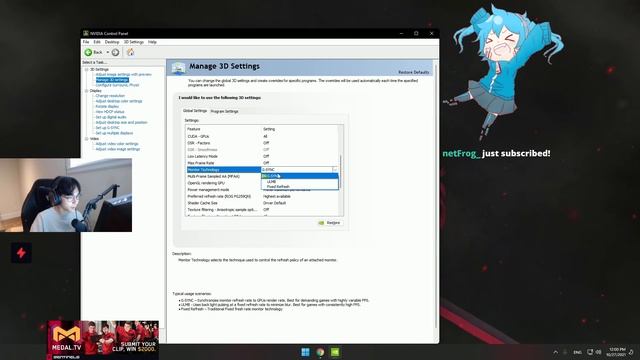Click the NVIDIA Control Panel title icon
640x360 pixels.
[86, 33]
